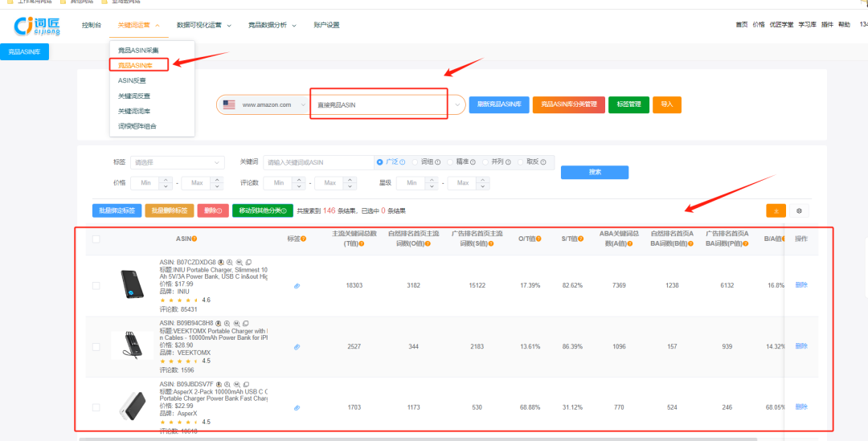The width and height of the screenshot is (868, 441).
Task: Select 关键词反查 in the dropdown menu
Action: (133, 96)
